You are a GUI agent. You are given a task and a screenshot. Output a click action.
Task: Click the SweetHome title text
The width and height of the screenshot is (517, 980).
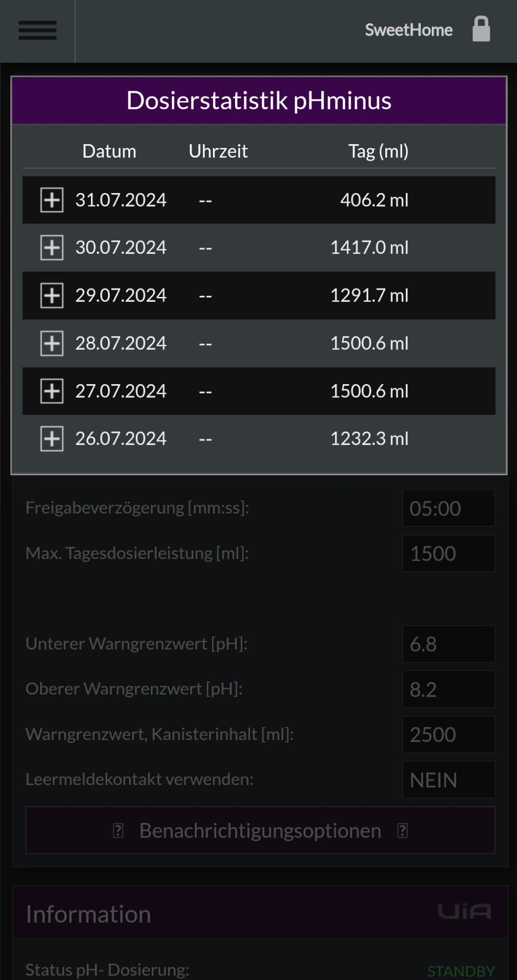point(409,30)
